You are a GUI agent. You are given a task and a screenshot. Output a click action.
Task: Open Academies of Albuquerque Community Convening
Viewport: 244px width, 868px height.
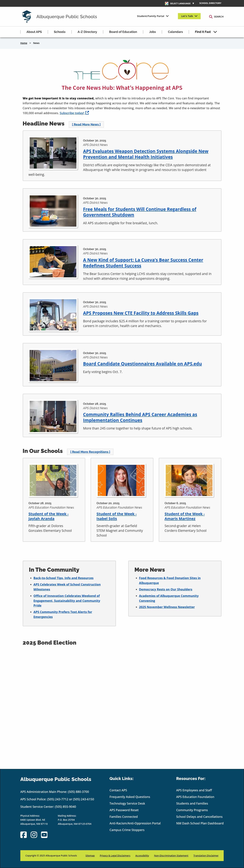[169, 598]
